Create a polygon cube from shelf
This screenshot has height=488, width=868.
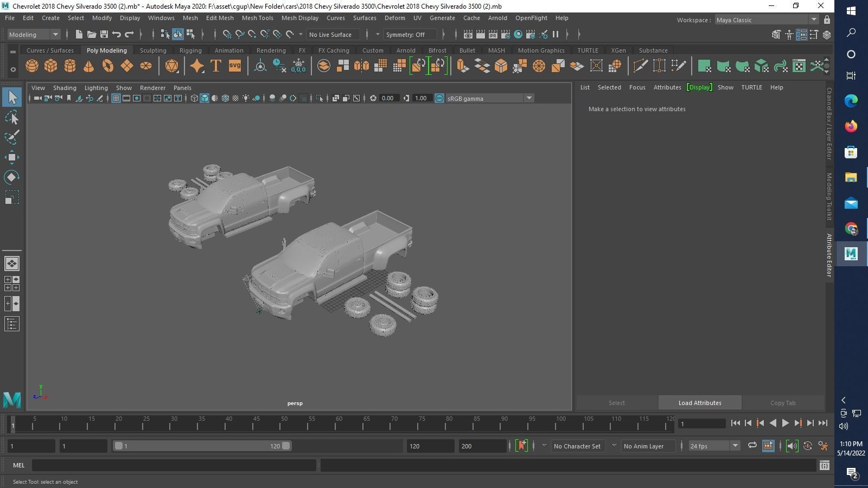51,66
